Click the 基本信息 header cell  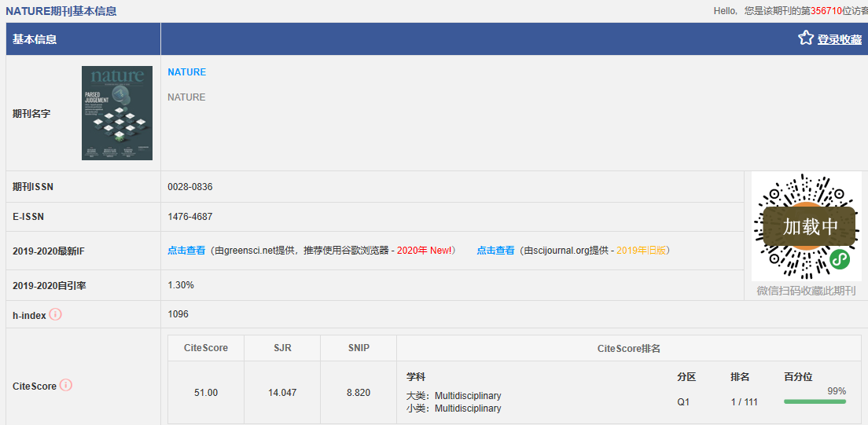tap(83, 39)
